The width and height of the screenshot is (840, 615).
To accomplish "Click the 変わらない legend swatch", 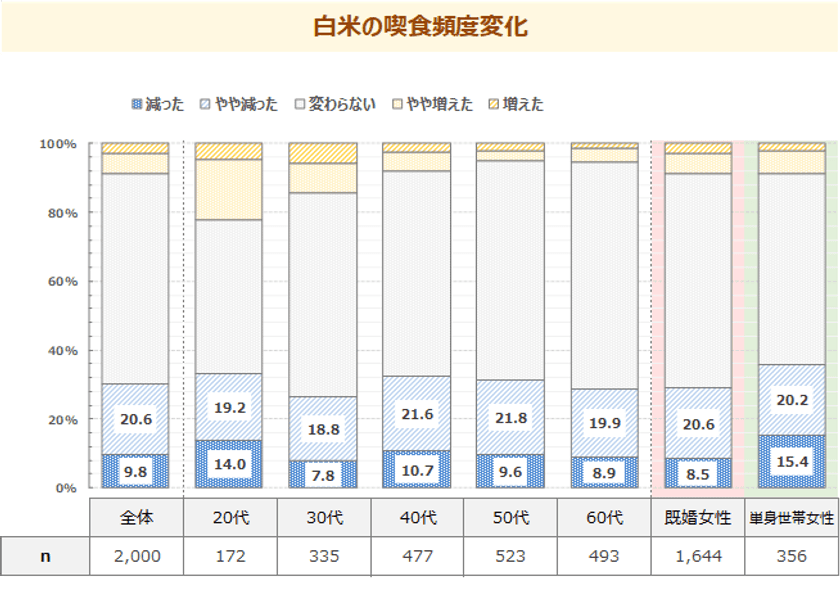I will coord(300,104).
